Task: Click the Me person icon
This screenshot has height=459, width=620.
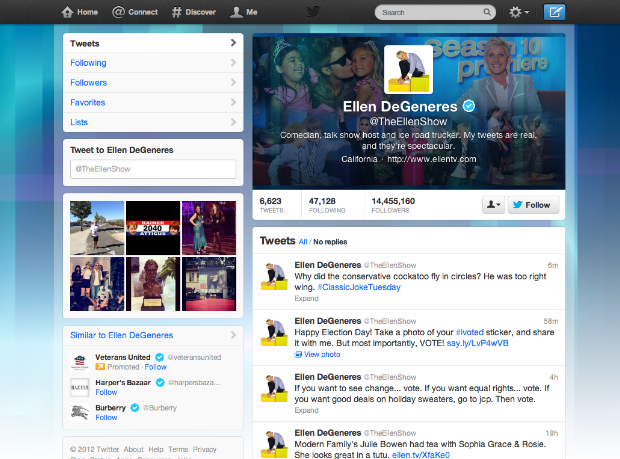Action: click(236, 12)
